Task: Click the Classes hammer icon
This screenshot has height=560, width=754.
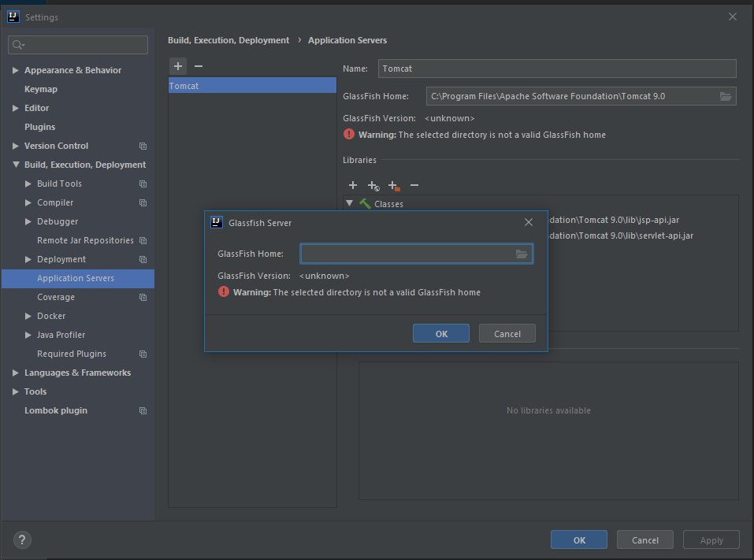Action: (x=365, y=204)
